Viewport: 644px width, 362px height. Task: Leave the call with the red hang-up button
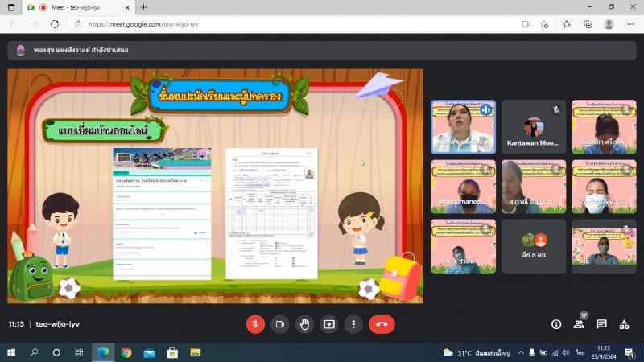pyautogui.click(x=382, y=324)
